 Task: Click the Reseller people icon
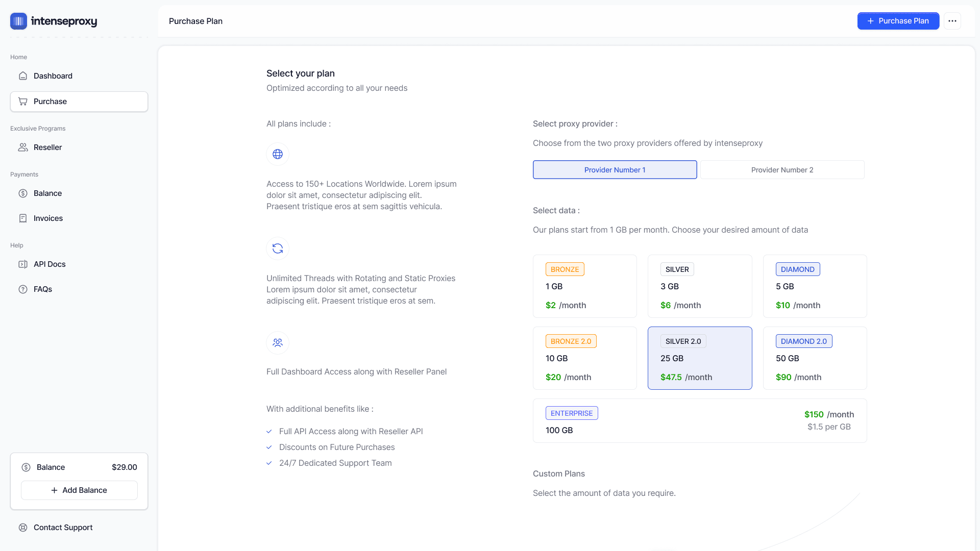click(23, 147)
